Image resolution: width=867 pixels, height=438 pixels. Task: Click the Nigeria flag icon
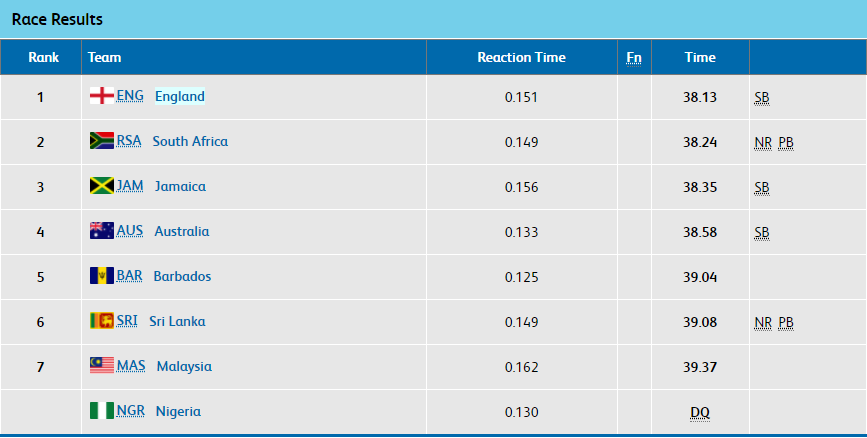pyautogui.click(x=102, y=411)
